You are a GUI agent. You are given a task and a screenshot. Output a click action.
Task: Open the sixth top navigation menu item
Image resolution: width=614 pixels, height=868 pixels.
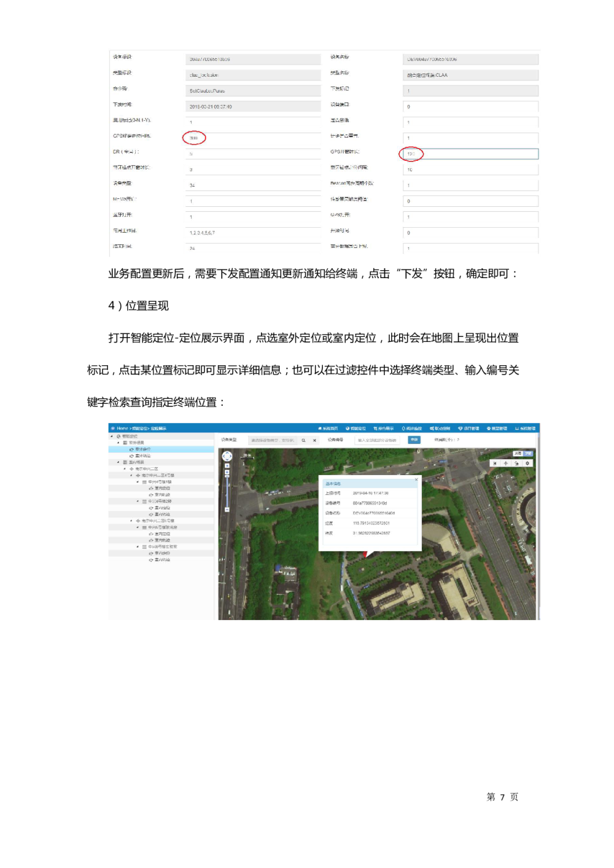pyautogui.click(x=468, y=428)
